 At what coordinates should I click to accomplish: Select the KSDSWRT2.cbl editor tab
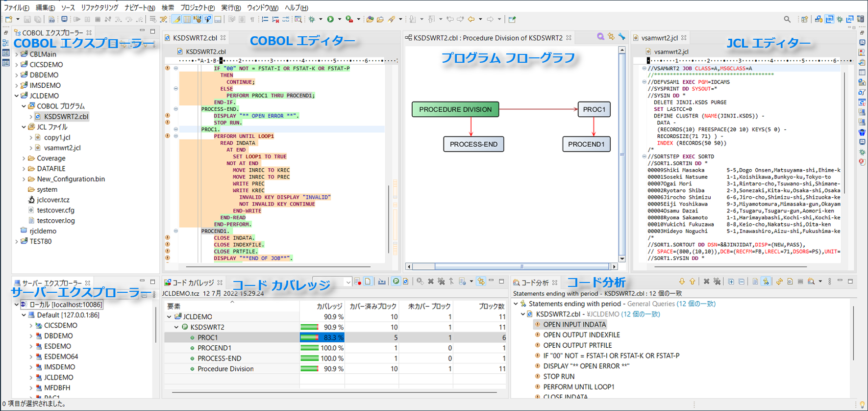coord(195,38)
